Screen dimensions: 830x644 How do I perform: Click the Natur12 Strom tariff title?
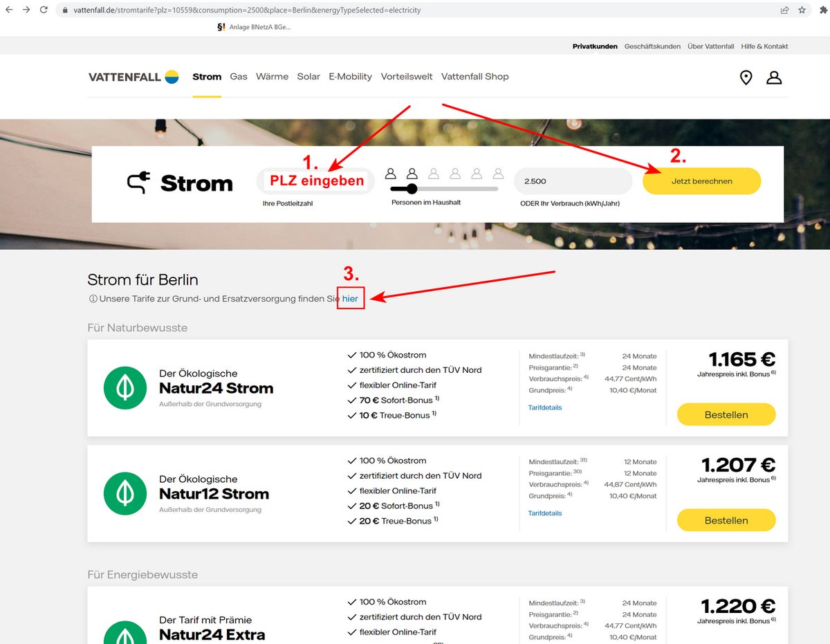[x=214, y=494]
